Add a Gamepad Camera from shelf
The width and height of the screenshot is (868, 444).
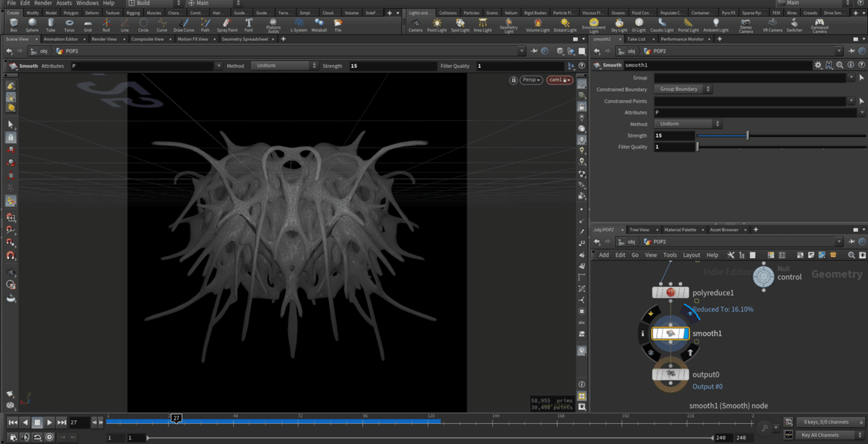820,26
